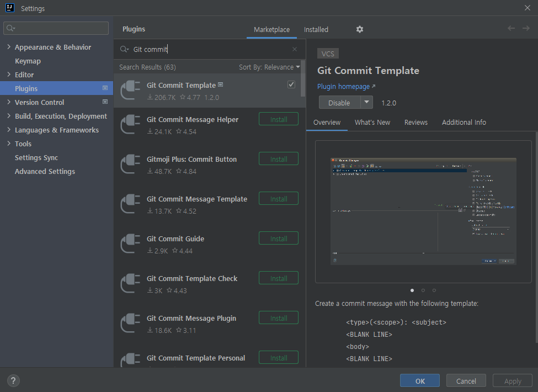
Task: Open the Plugin homepage link
Action: pos(343,87)
